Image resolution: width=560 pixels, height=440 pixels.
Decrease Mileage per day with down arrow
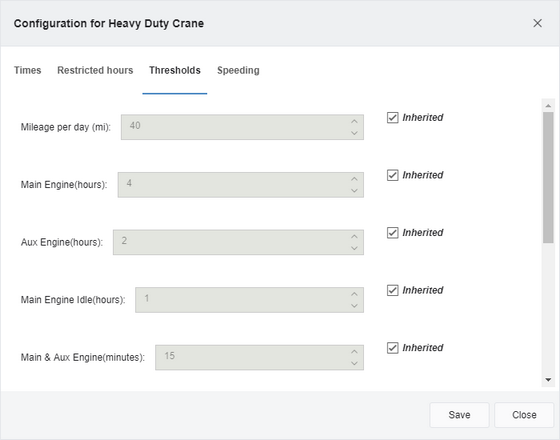pos(354,133)
